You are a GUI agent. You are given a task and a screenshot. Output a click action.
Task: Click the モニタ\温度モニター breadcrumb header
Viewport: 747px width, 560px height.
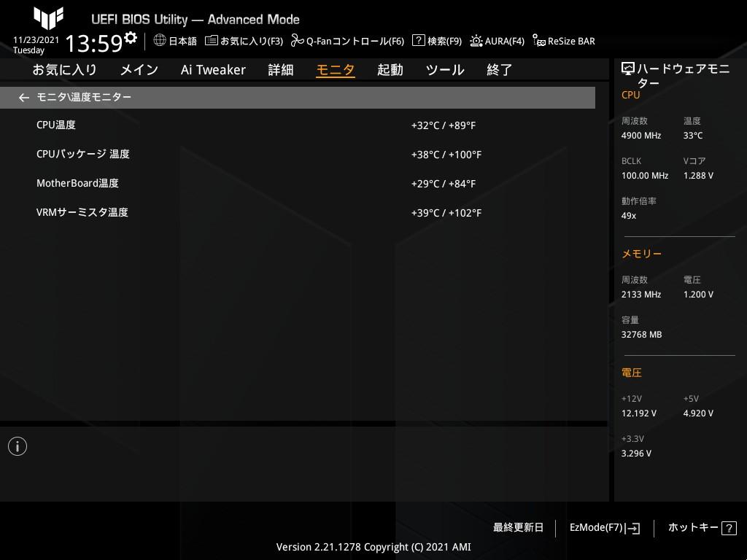[x=298, y=98]
